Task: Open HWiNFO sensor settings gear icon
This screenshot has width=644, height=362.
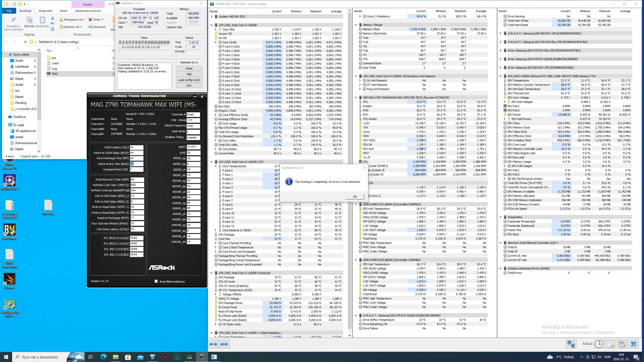Action: click(x=622, y=344)
